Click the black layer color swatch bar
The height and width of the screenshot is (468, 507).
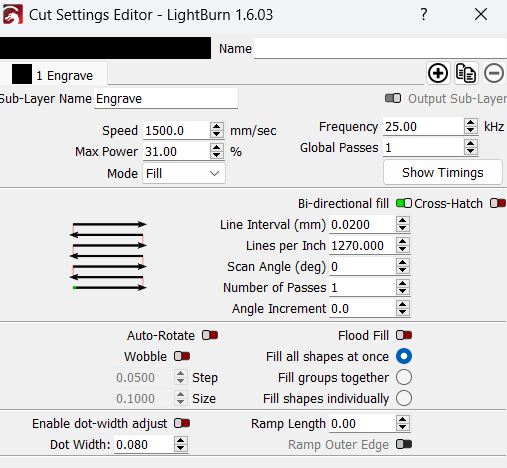click(x=105, y=48)
